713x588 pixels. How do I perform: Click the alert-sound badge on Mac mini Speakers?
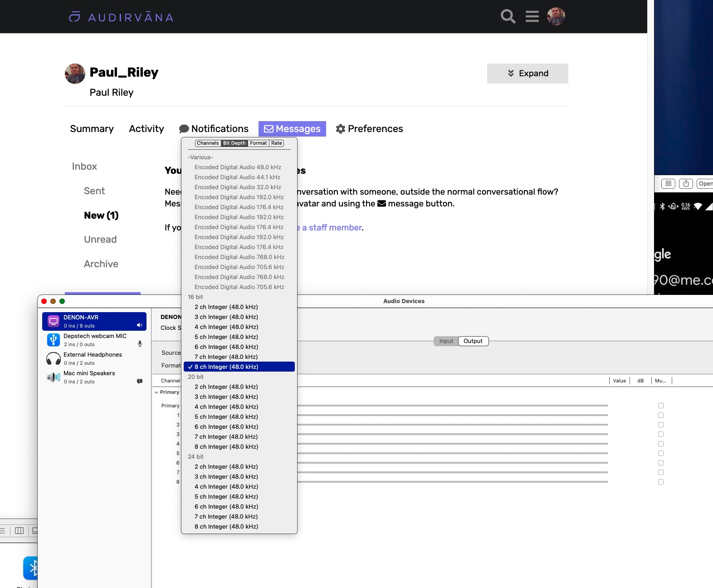[140, 381]
